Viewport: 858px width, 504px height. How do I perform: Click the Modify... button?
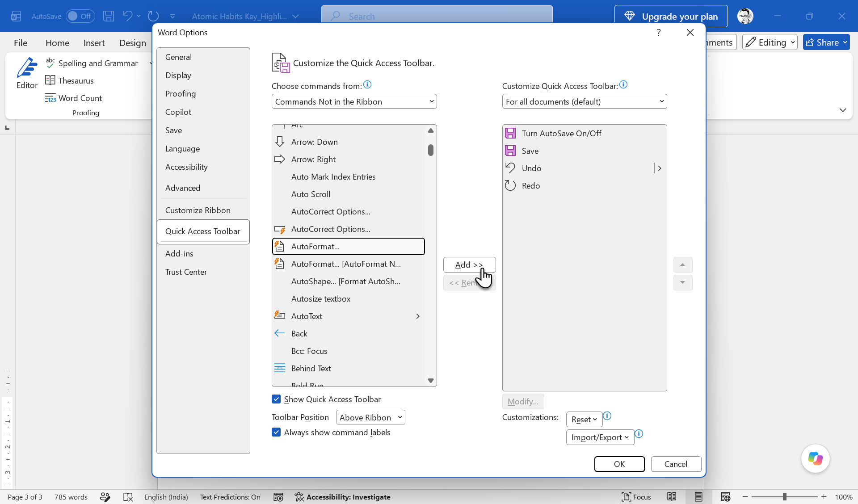pyautogui.click(x=523, y=401)
